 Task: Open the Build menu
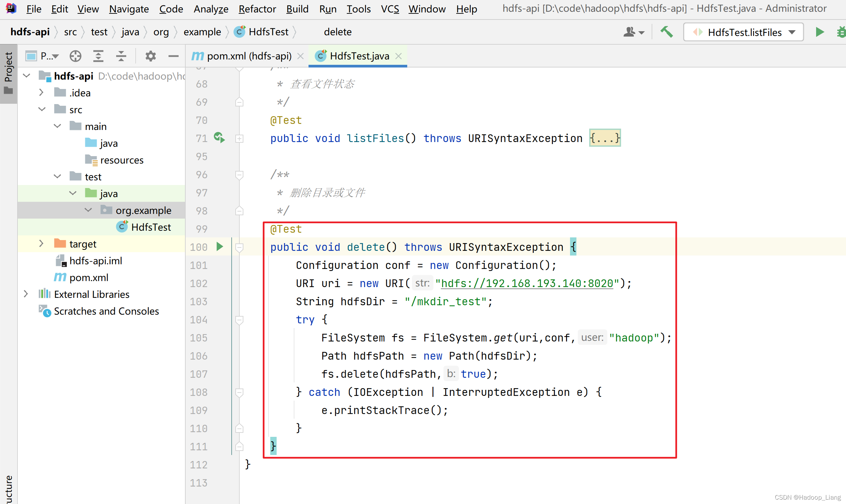297,9
